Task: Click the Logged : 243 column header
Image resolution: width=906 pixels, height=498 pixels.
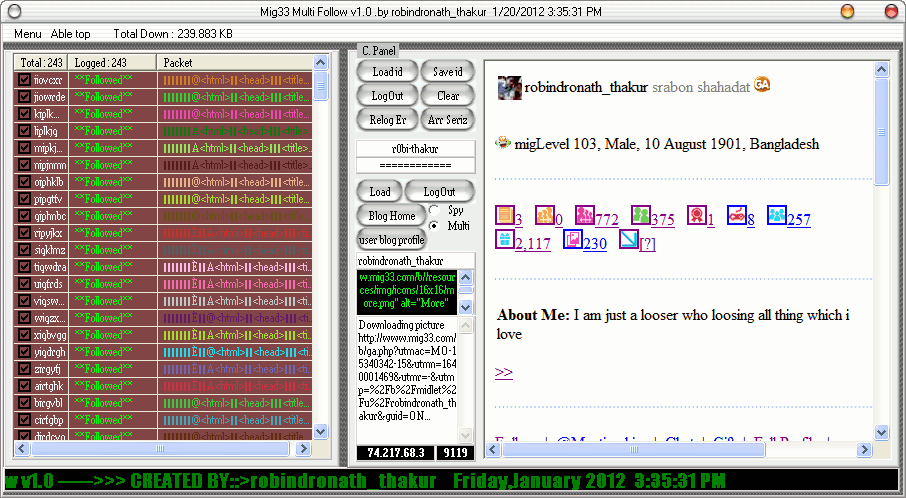Action: click(113, 62)
